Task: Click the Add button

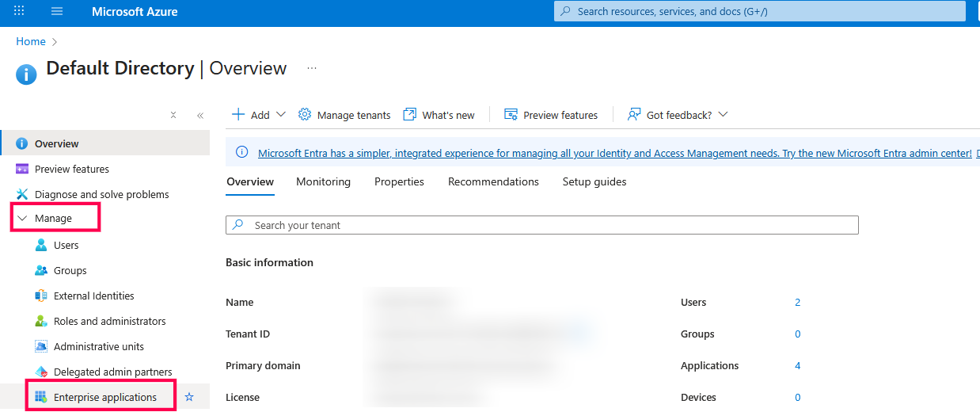Action: pyautogui.click(x=259, y=115)
